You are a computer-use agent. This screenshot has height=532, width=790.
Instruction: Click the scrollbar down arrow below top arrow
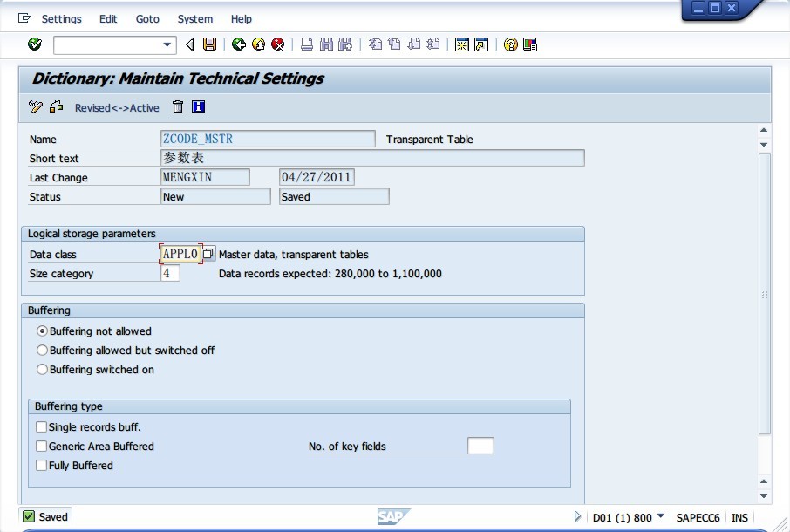[x=764, y=145]
